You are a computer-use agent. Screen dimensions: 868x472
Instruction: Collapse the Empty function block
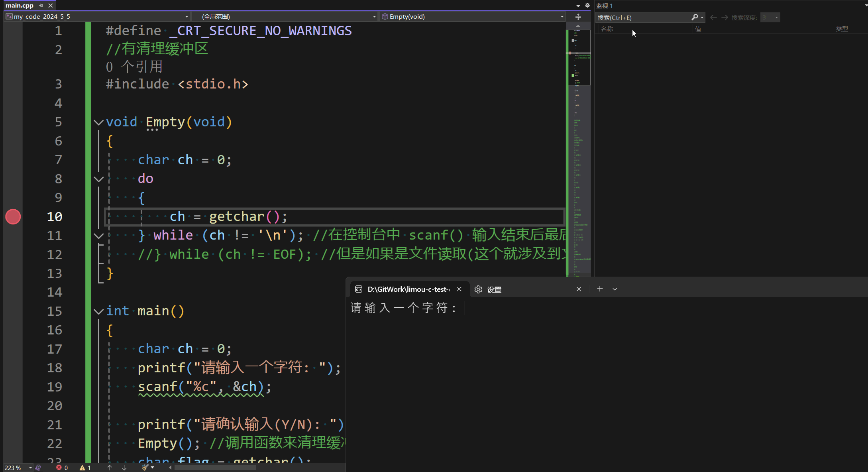[98, 122]
